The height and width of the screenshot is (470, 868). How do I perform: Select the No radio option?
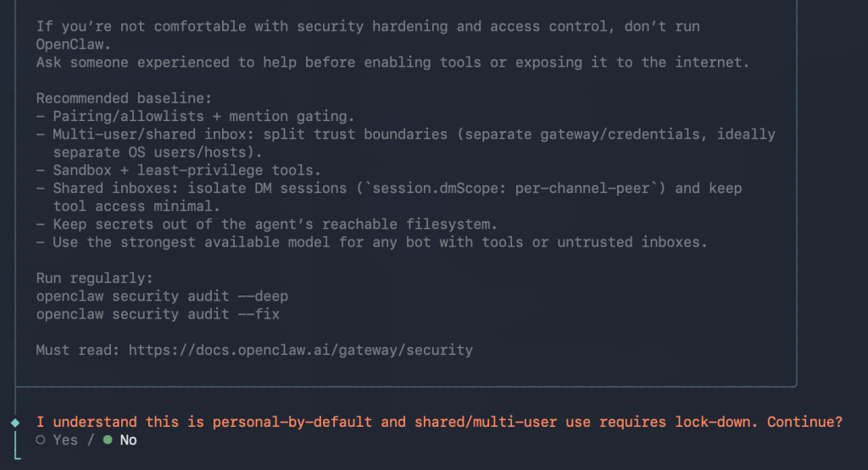[x=128, y=440]
